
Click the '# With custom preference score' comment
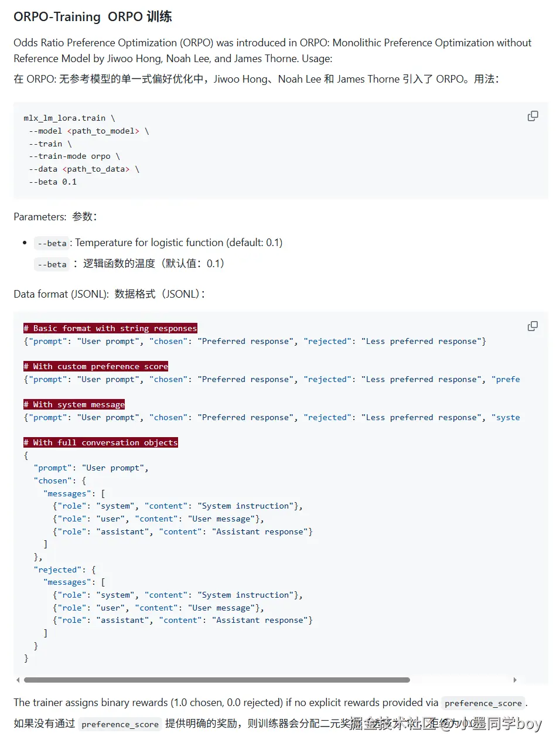point(95,366)
